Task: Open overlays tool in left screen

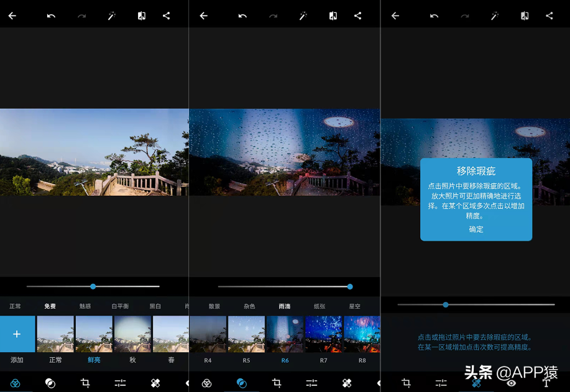Action: [x=50, y=383]
